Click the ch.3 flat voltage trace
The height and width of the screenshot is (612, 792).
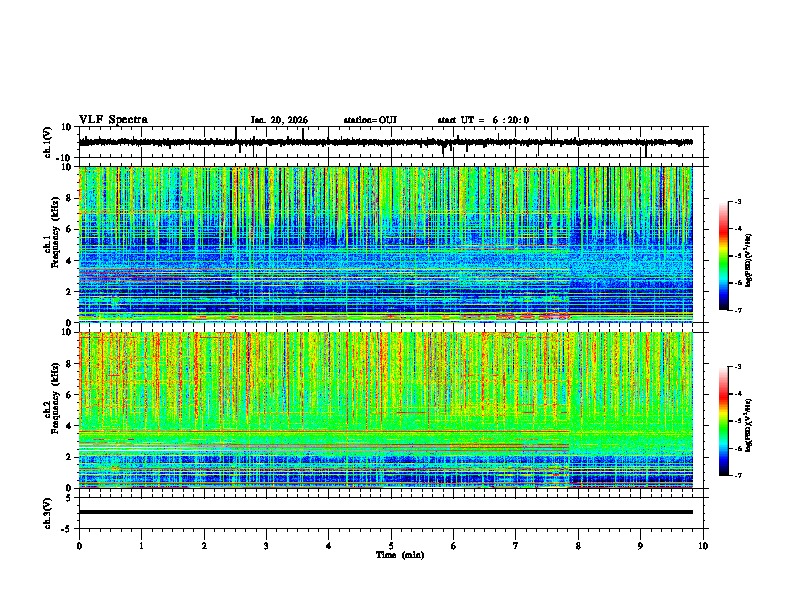coord(385,512)
